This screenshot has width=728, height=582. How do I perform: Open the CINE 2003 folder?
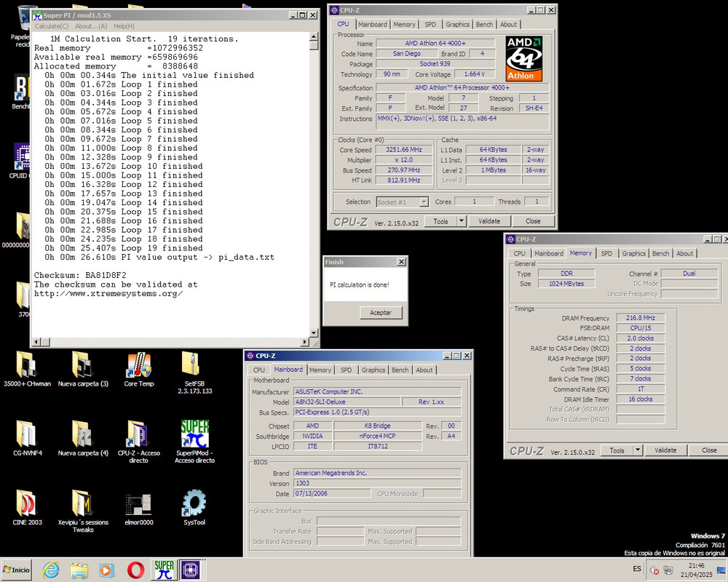click(x=27, y=507)
